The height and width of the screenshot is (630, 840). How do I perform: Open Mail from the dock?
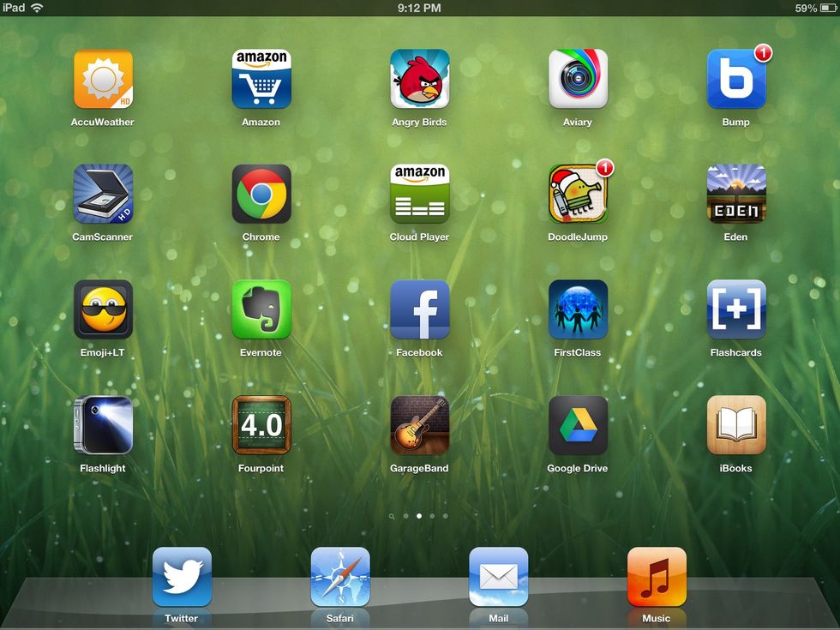click(499, 577)
